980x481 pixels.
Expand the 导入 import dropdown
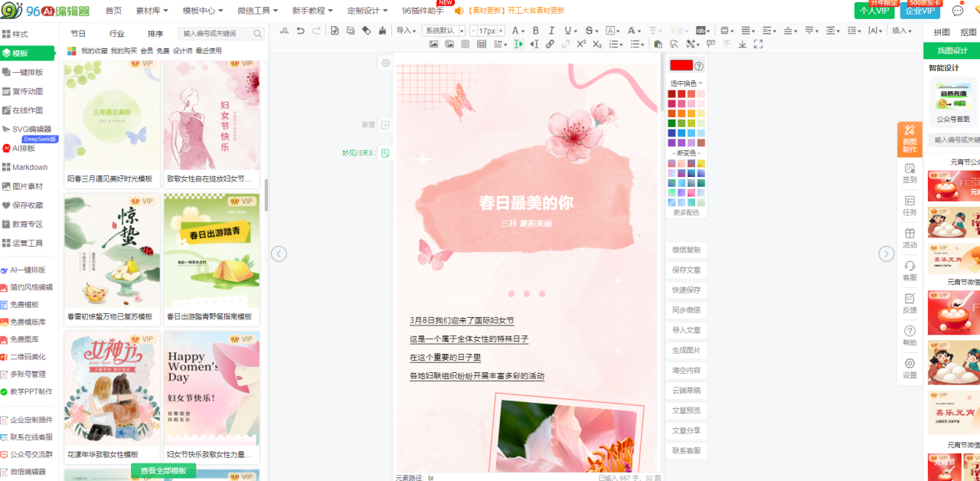tap(406, 31)
